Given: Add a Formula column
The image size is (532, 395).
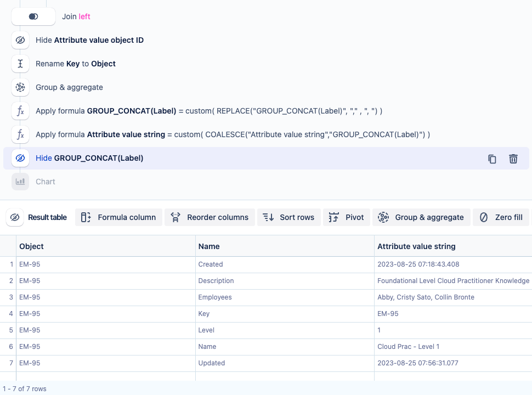Looking at the screenshot, I should pyautogui.click(x=119, y=217).
